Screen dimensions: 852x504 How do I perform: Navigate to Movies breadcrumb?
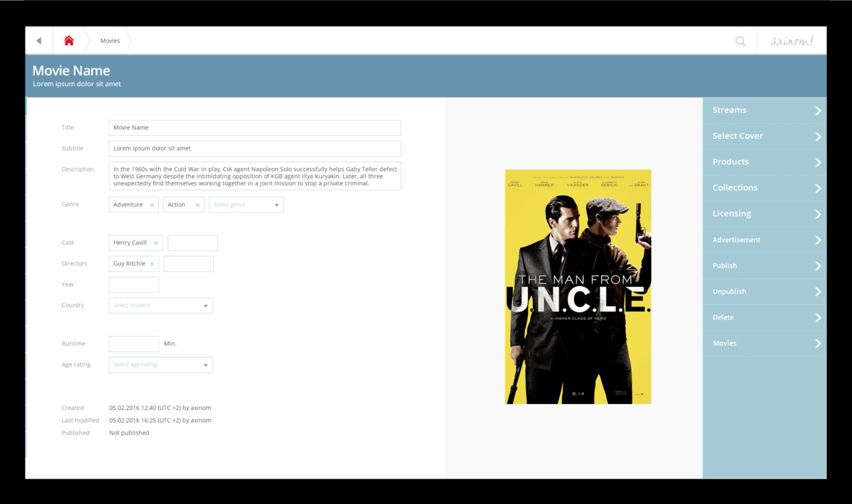(110, 41)
